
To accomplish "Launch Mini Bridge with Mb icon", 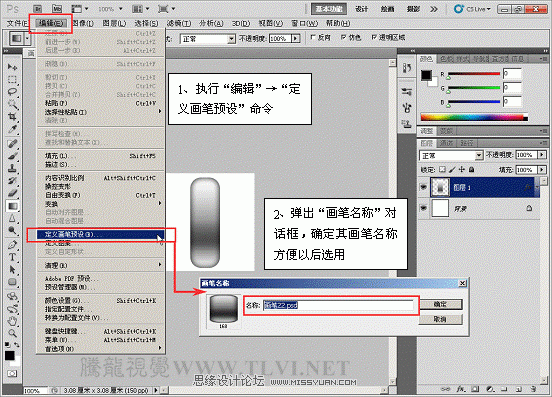I will [56, 8].
